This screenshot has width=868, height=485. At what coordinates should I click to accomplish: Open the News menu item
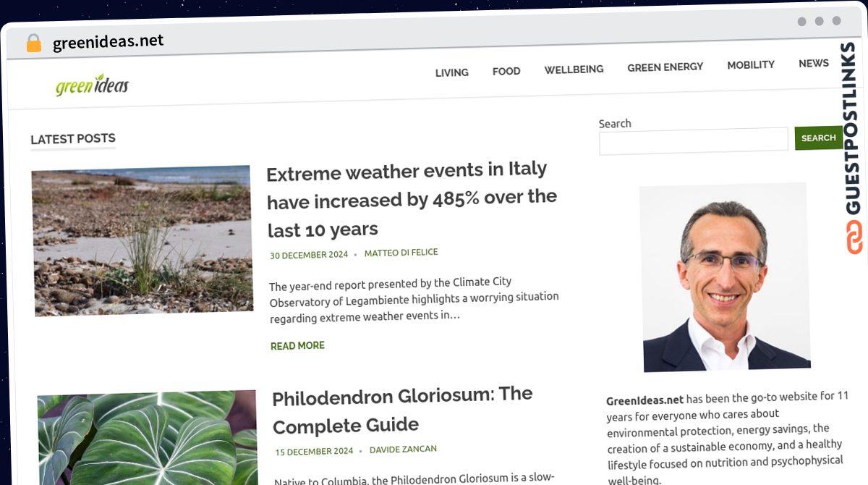point(814,64)
